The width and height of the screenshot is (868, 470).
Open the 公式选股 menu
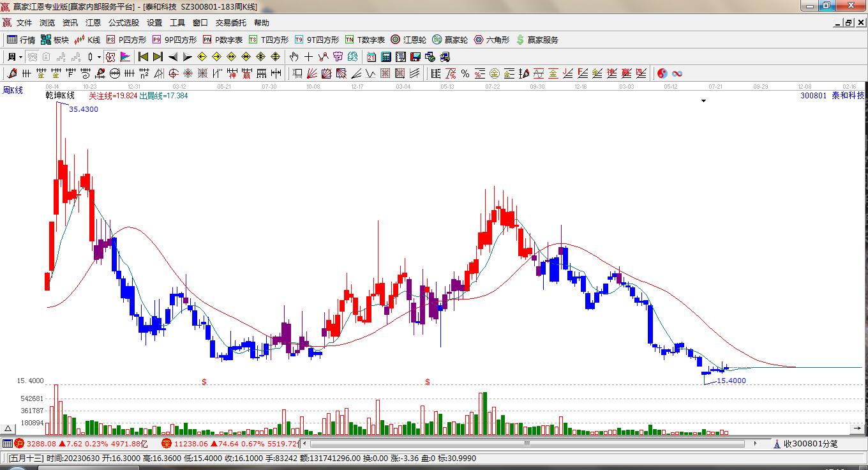[123, 23]
